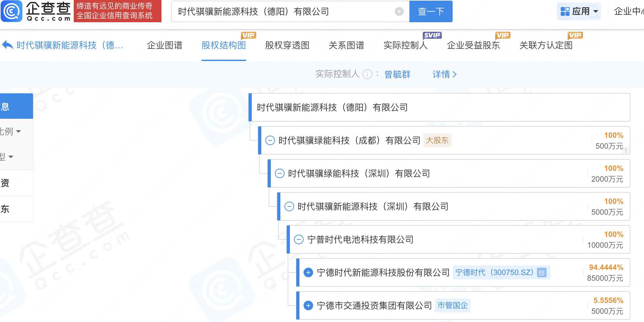This screenshot has width=644, height=322.
Task: Click the Qcc.com logo icon
Action: 12,11
